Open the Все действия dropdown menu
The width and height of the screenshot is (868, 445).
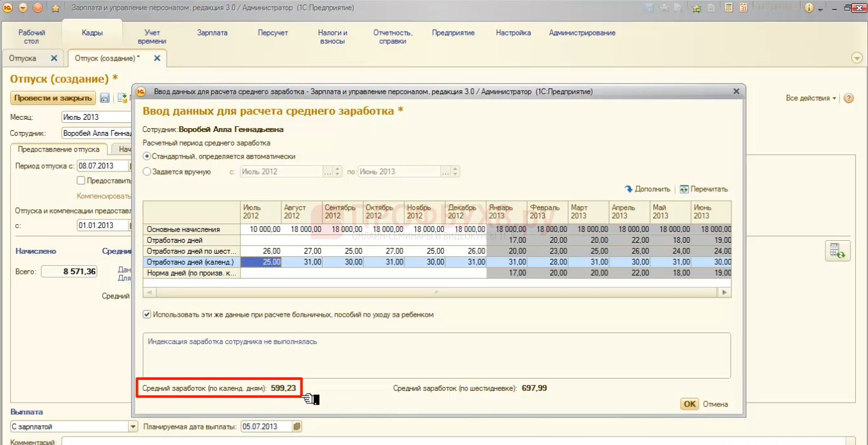(x=811, y=99)
